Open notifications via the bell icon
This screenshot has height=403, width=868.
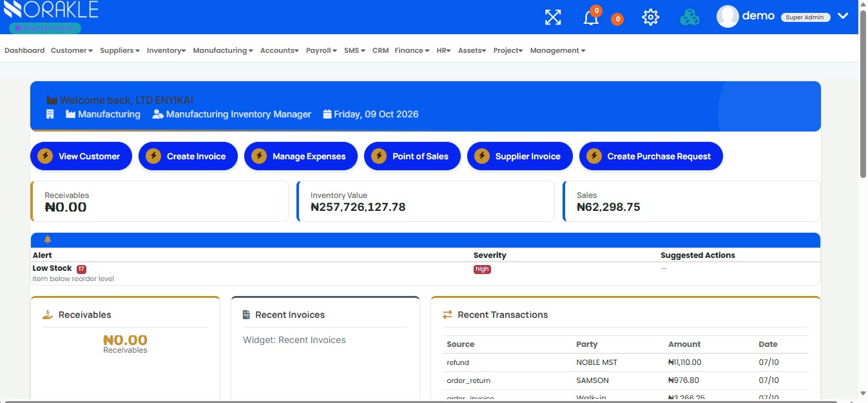coord(591,17)
